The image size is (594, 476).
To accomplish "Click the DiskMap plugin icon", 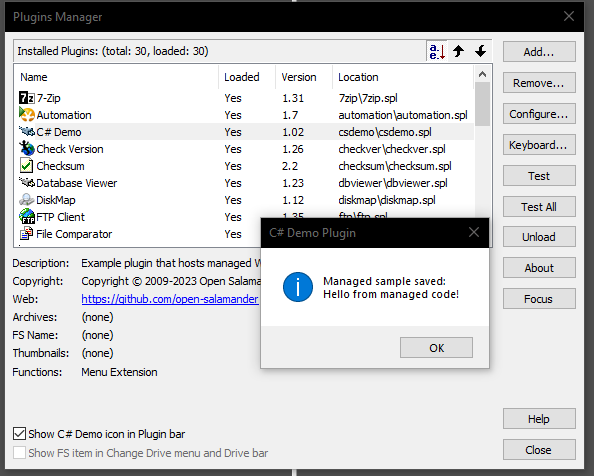I will click(x=27, y=200).
